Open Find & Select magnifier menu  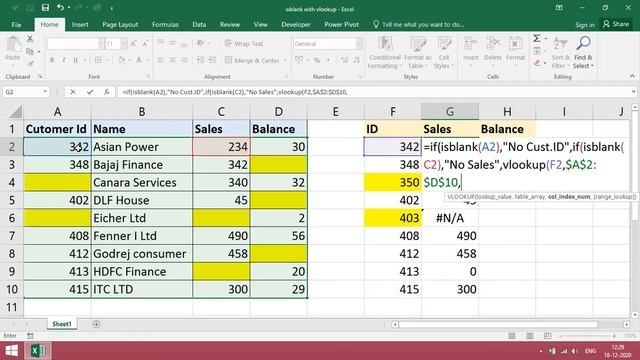(583, 53)
